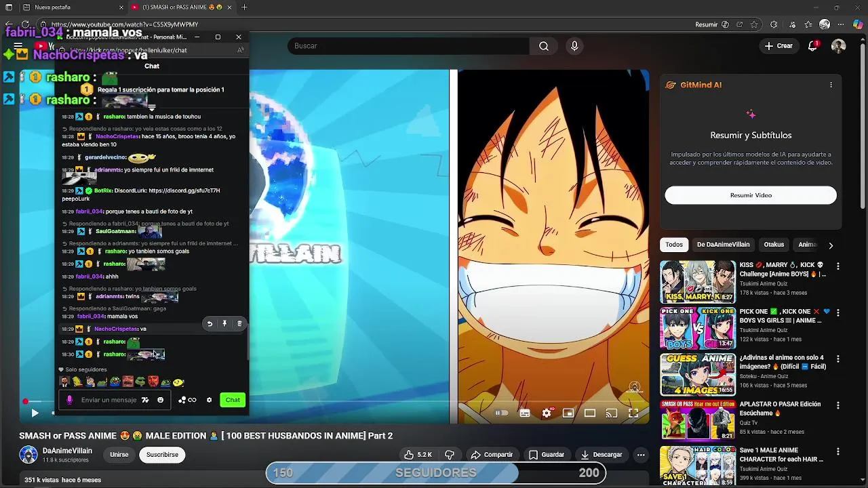Open the YouTube account avatar
This screenshot has width=868, height=488.
839,46
